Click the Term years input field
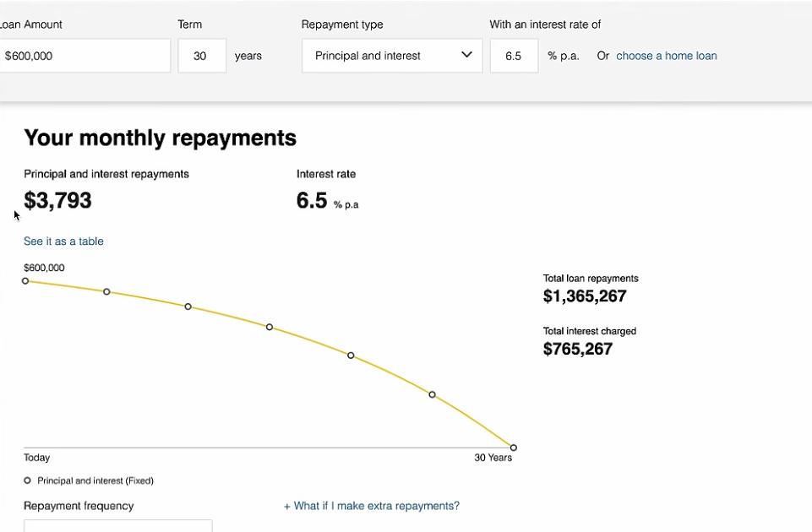The height and width of the screenshot is (532, 812). pyautogui.click(x=202, y=56)
